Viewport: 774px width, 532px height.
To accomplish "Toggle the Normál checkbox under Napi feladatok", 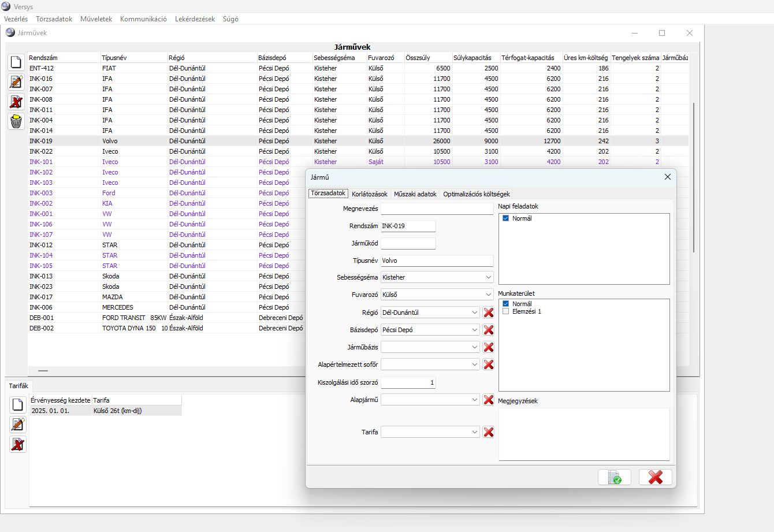I will coord(506,218).
